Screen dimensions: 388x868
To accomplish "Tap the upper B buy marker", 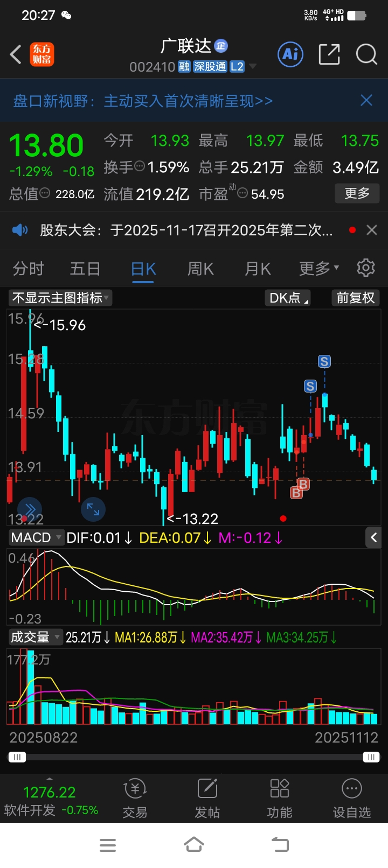I will tap(303, 484).
